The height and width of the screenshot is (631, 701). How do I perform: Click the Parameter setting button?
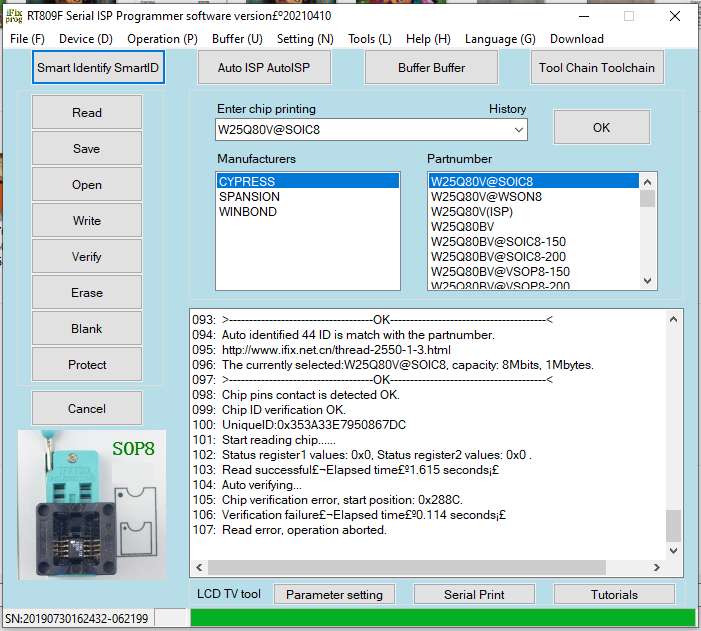pyautogui.click(x=334, y=595)
